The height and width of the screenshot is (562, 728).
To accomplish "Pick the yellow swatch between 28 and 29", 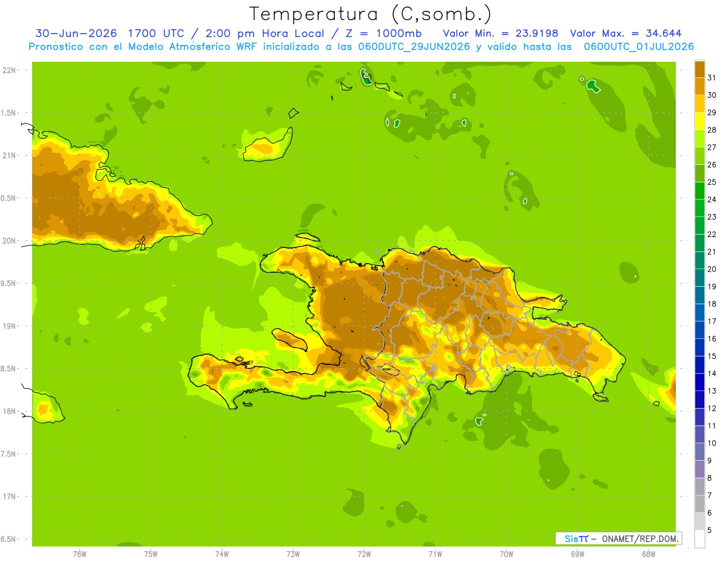I will click(699, 121).
